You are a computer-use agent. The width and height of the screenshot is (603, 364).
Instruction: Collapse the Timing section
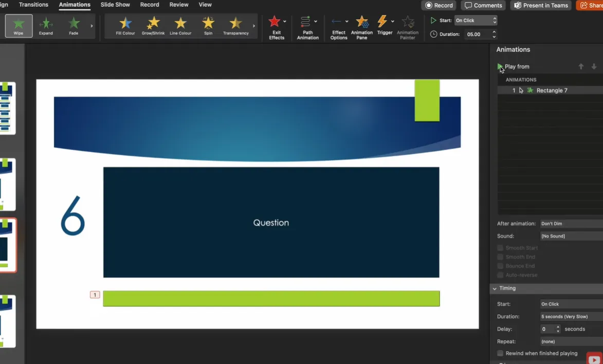(x=495, y=288)
